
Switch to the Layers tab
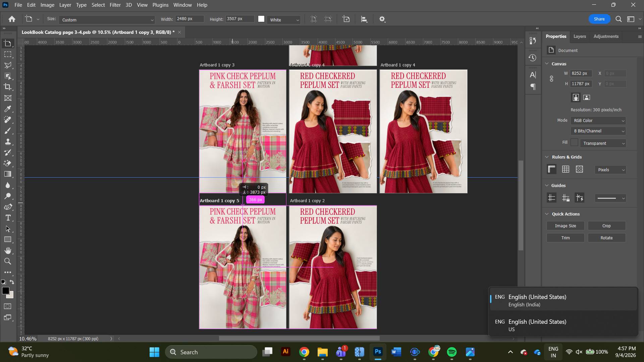click(x=580, y=36)
